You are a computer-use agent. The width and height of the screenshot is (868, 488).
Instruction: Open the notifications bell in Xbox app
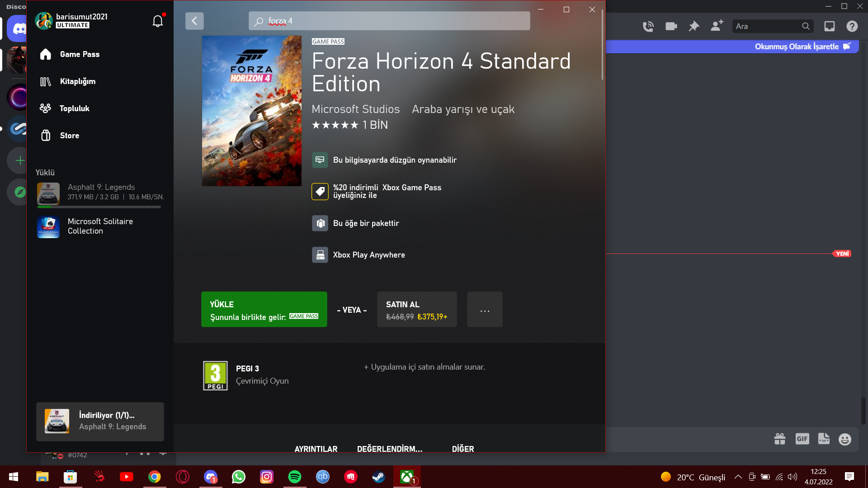point(157,21)
